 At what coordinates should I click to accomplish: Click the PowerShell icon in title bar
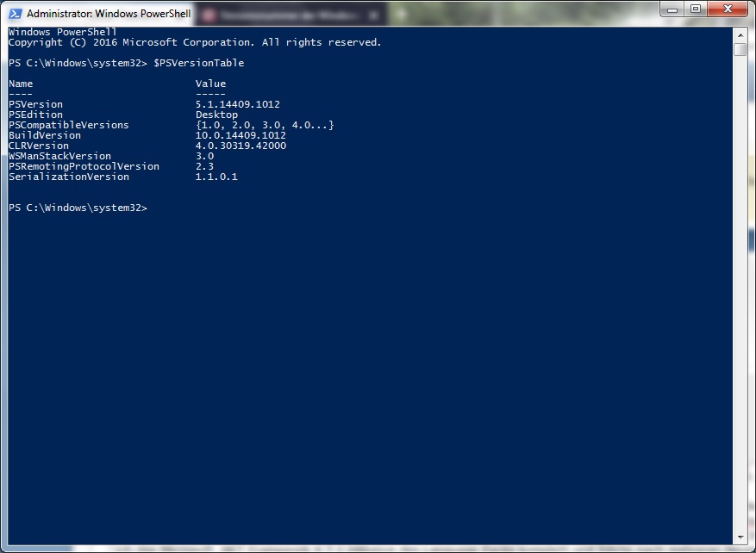(15, 14)
